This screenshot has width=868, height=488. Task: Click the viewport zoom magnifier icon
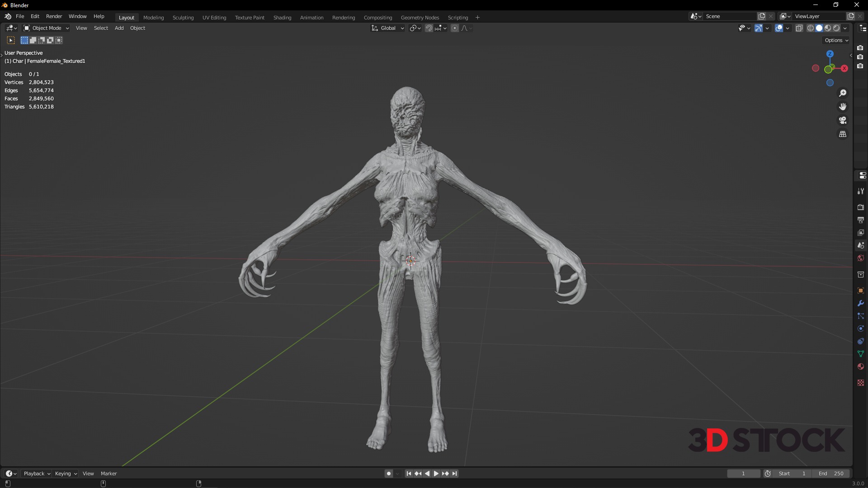pyautogui.click(x=843, y=93)
